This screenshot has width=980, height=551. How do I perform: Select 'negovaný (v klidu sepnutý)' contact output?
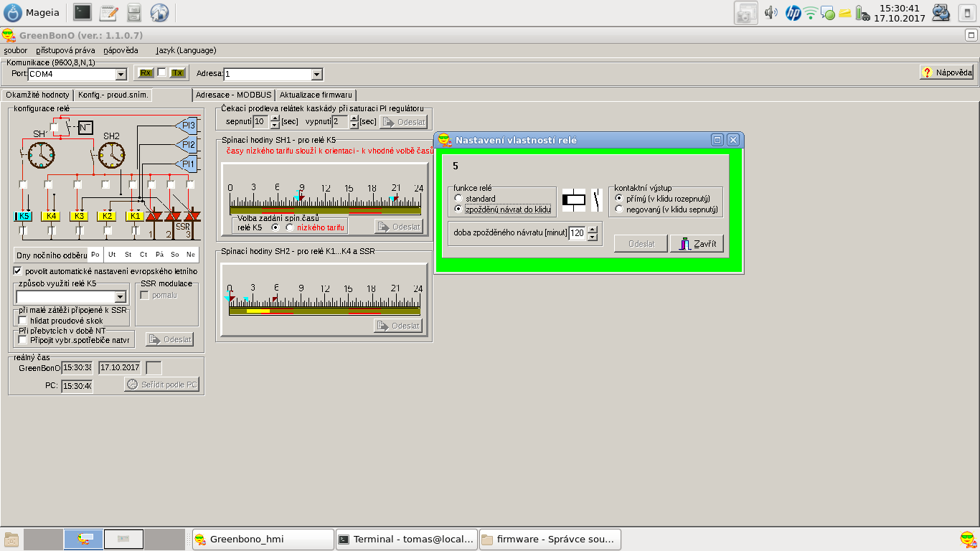point(619,209)
